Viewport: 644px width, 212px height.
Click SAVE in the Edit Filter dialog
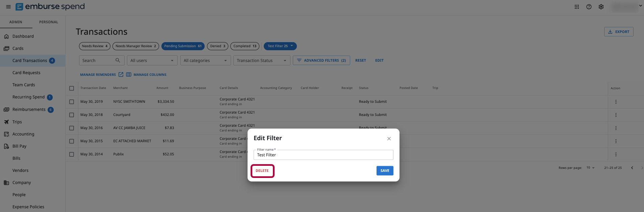384,171
